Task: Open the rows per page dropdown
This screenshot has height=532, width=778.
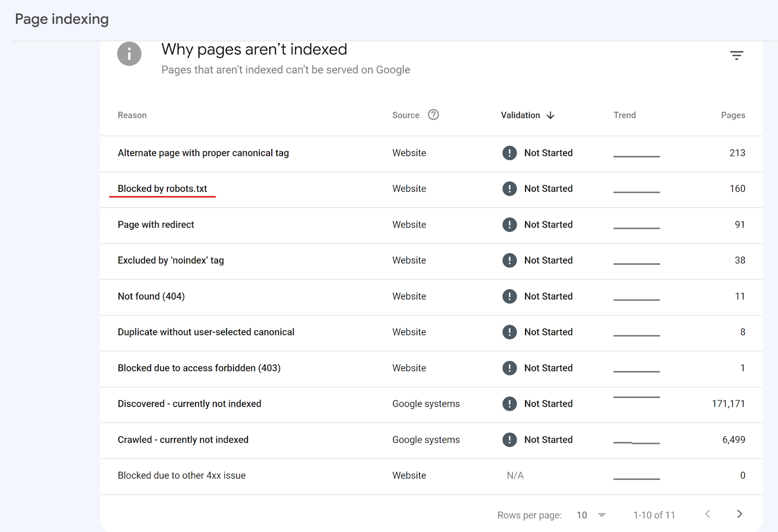Action: pyautogui.click(x=591, y=515)
